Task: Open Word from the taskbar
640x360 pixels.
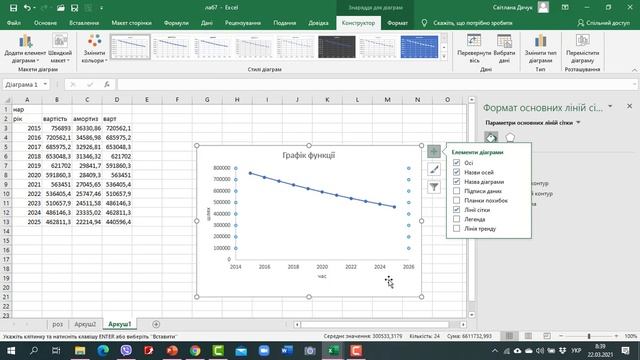Action: pyautogui.click(x=287, y=351)
